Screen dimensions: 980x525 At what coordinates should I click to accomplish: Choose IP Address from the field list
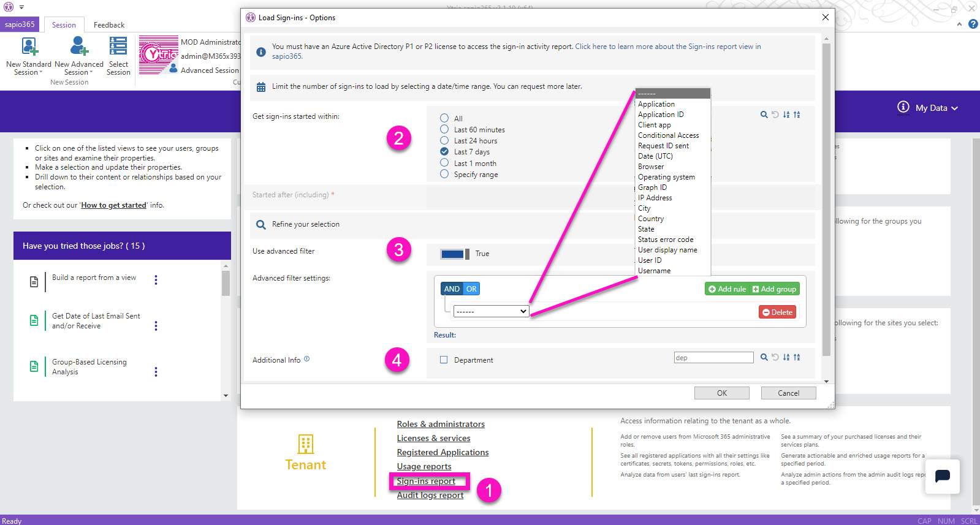655,198
